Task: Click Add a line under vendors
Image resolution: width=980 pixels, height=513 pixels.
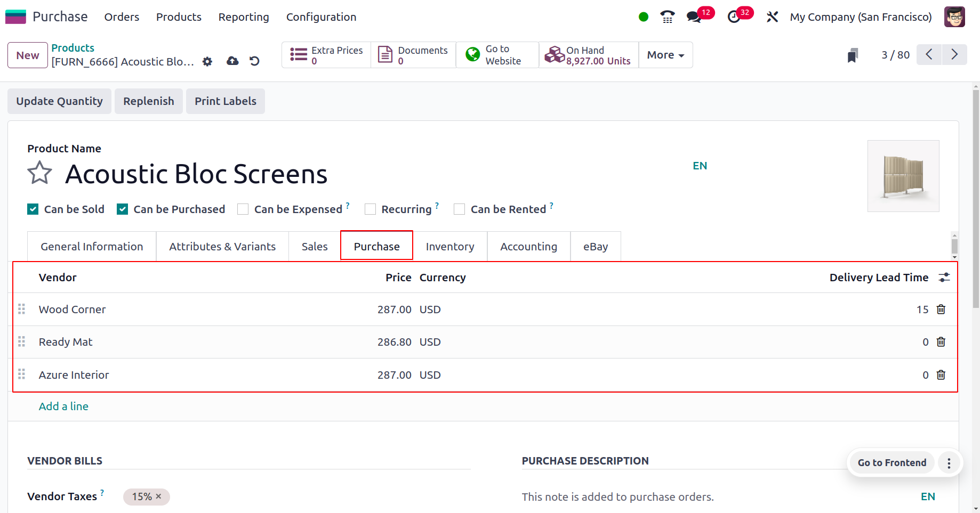Action: click(63, 406)
